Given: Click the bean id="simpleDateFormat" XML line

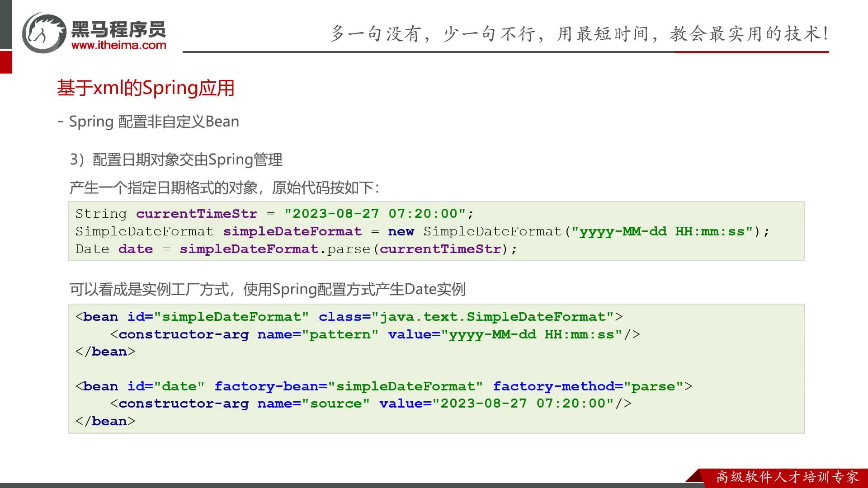Looking at the screenshot, I should click(x=349, y=317).
